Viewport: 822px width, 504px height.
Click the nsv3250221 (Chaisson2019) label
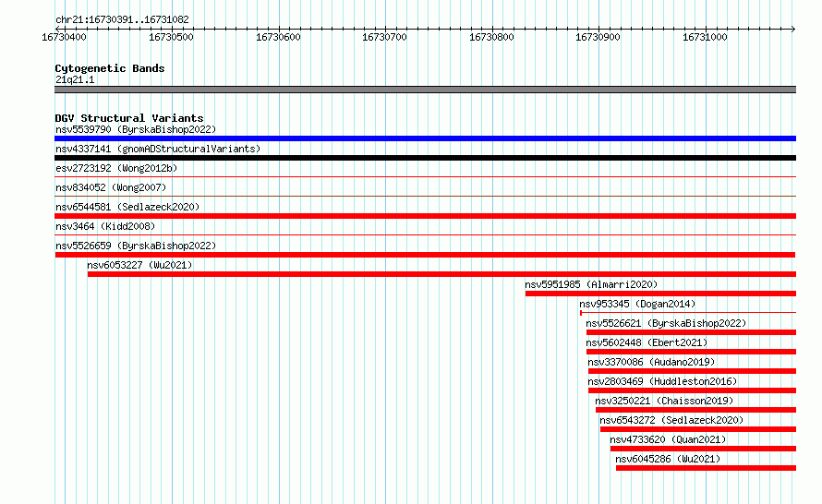[x=664, y=401]
